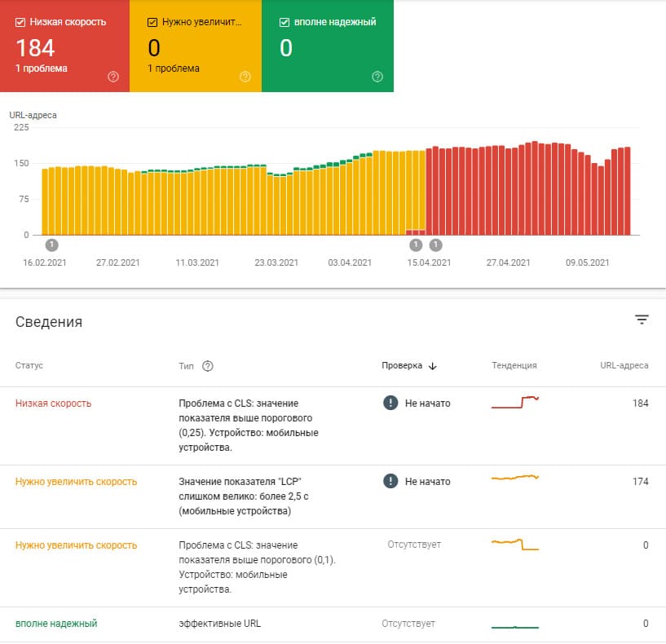666x644 pixels.
Task: Select the Статус column header
Action: (29, 366)
